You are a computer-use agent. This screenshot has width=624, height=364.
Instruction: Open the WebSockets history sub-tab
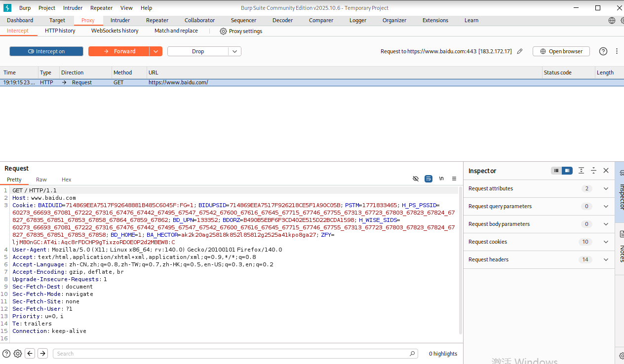(x=115, y=31)
